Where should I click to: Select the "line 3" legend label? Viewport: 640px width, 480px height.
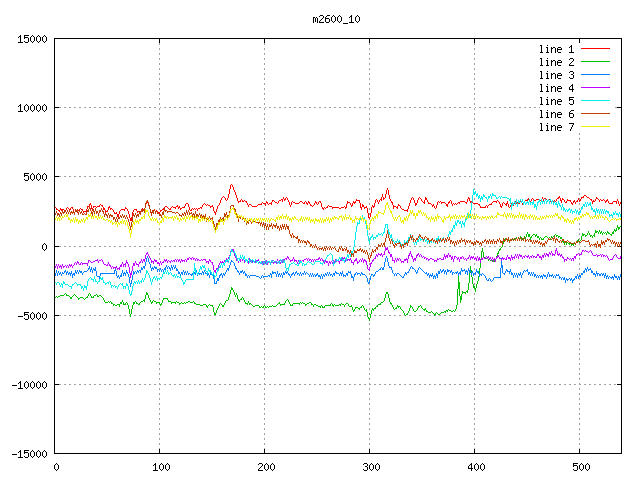tap(557, 75)
